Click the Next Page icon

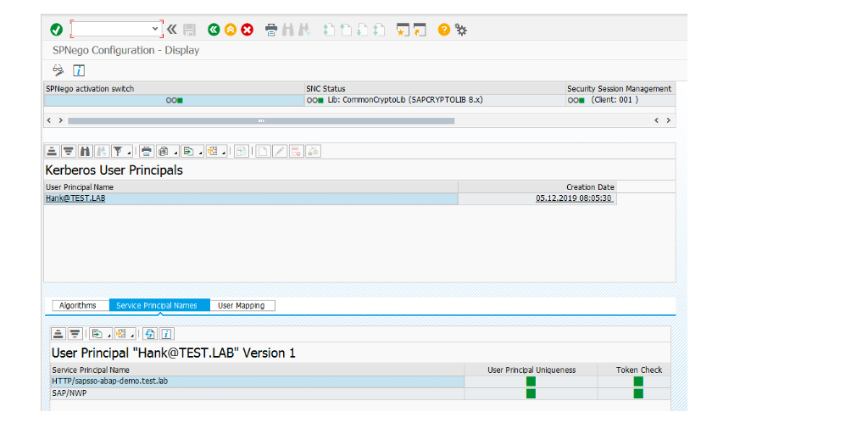tap(362, 30)
